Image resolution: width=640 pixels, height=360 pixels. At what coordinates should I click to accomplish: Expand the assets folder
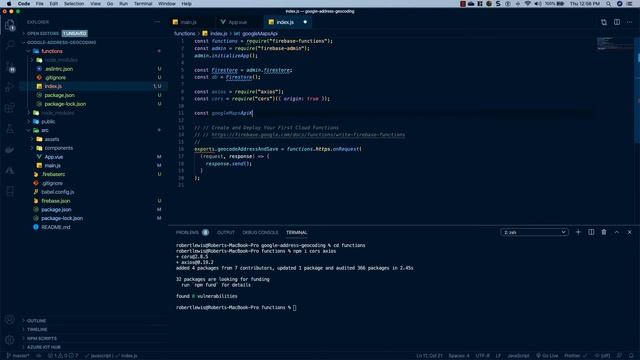52,139
